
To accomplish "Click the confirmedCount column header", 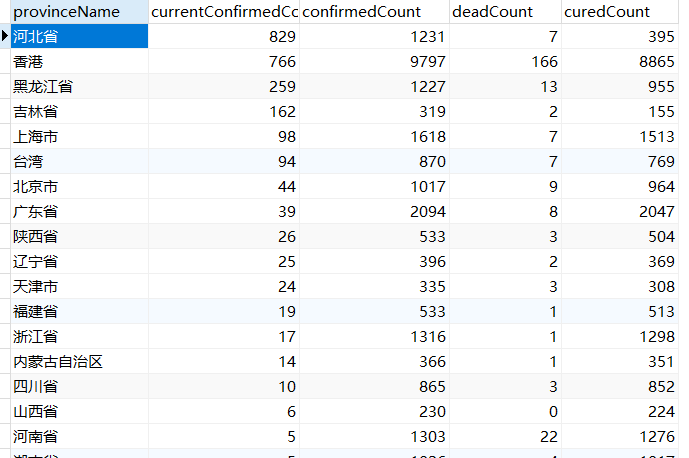I will [374, 12].
